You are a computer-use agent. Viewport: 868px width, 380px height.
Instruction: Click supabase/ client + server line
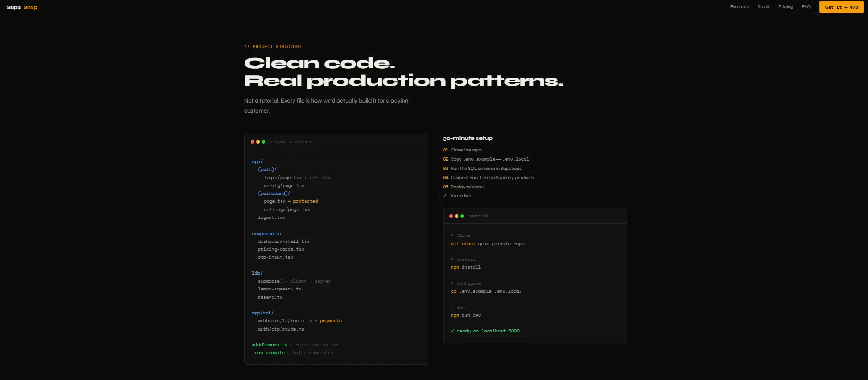(x=294, y=281)
